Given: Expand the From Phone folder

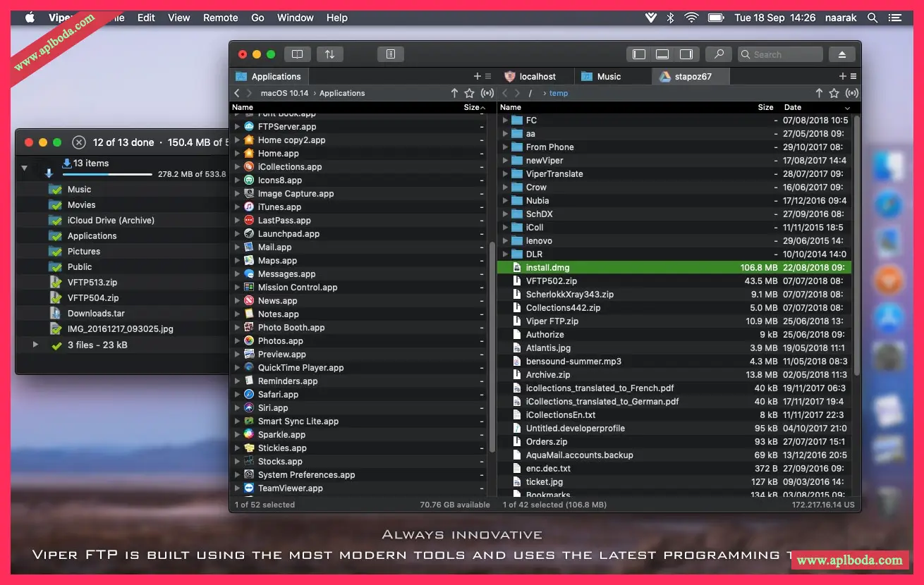Looking at the screenshot, I should click(x=505, y=147).
